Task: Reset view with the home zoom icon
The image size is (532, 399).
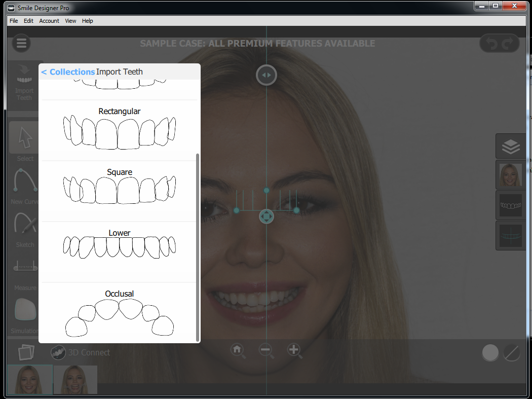Action: point(238,350)
